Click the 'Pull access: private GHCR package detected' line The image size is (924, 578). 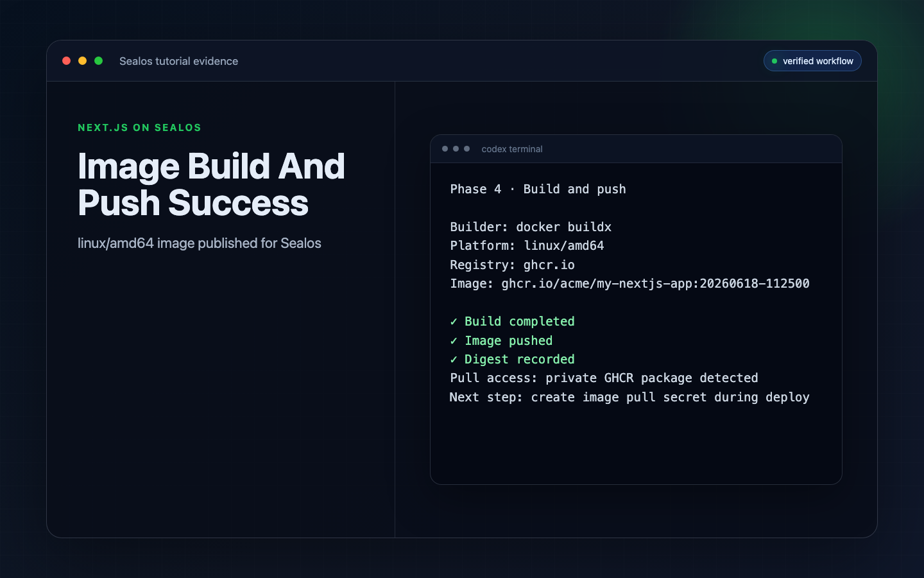(x=604, y=378)
